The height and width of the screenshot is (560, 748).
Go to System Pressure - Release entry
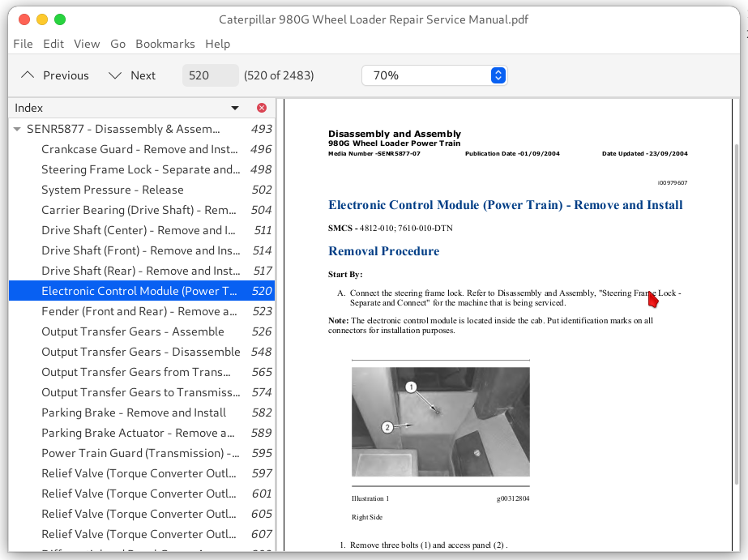coord(112,190)
